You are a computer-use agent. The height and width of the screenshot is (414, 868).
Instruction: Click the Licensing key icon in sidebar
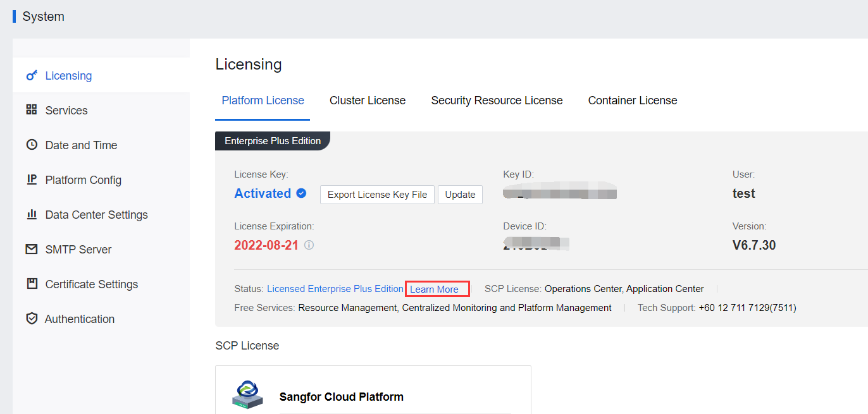[x=32, y=76]
